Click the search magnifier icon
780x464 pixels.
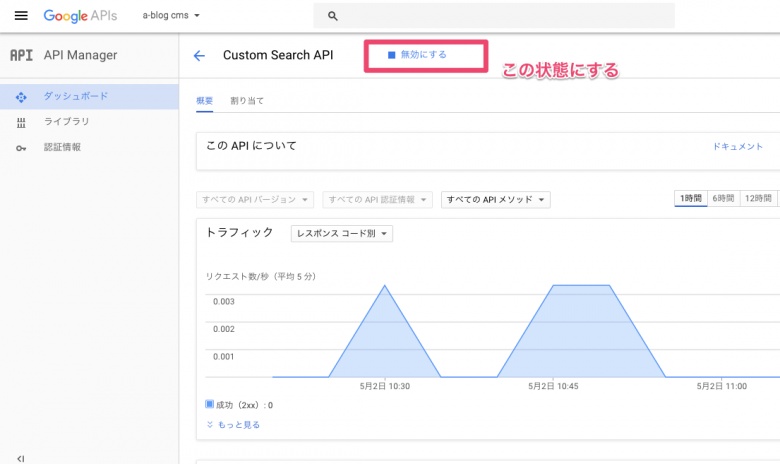[333, 16]
